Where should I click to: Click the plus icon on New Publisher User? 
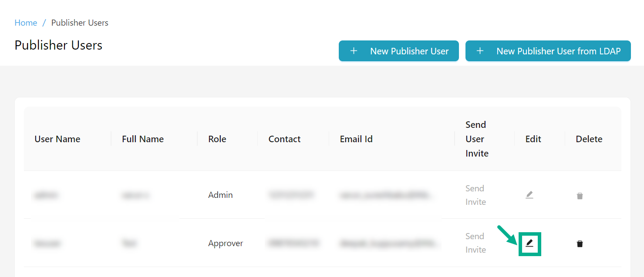pos(354,51)
